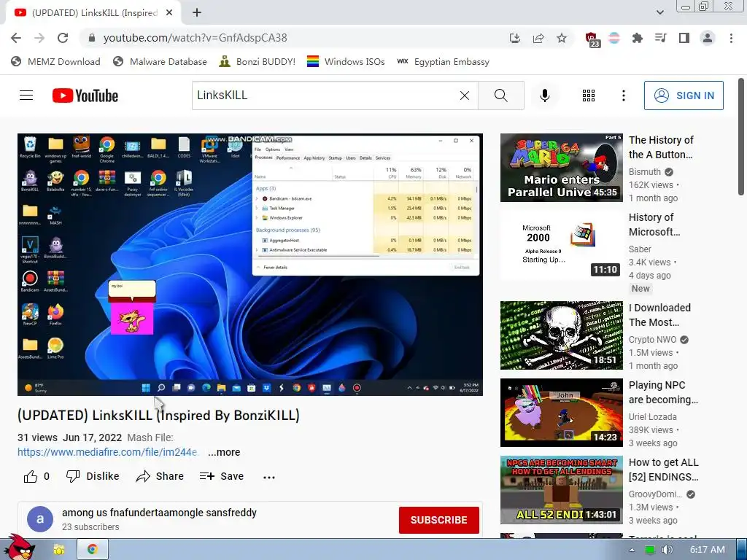Open 'How to get ALL [52] ENDINGS' title

664,470
